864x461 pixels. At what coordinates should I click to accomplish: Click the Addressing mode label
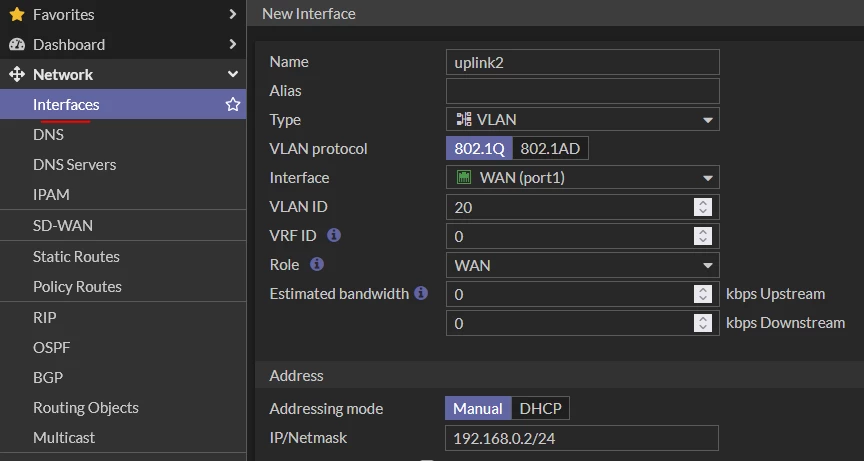pyautogui.click(x=326, y=409)
